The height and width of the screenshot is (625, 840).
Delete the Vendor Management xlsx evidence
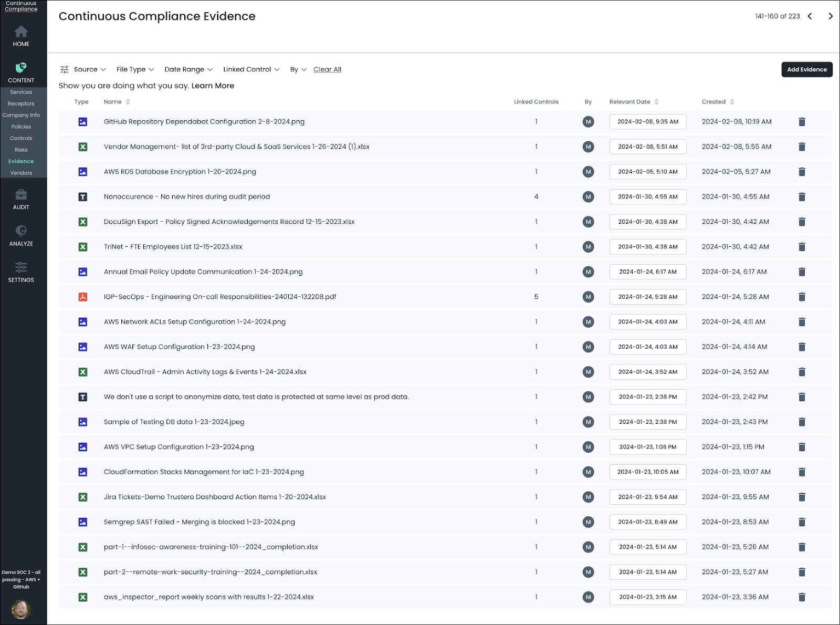tap(802, 147)
